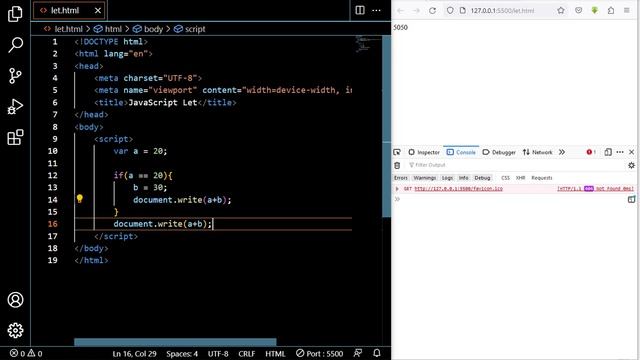Viewport: 640px width, 360px height.
Task: Open the Explorer view in the activity bar
Action: coord(15,13)
